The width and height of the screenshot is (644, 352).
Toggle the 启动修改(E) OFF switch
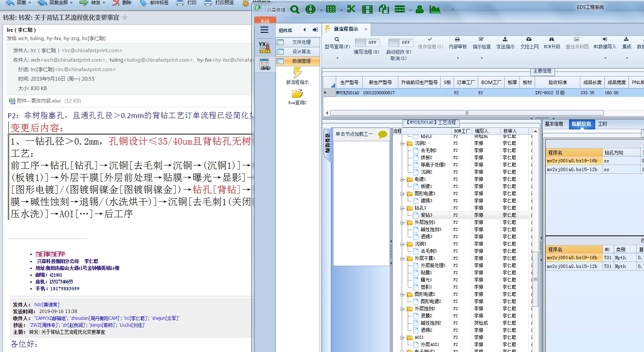click(401, 42)
